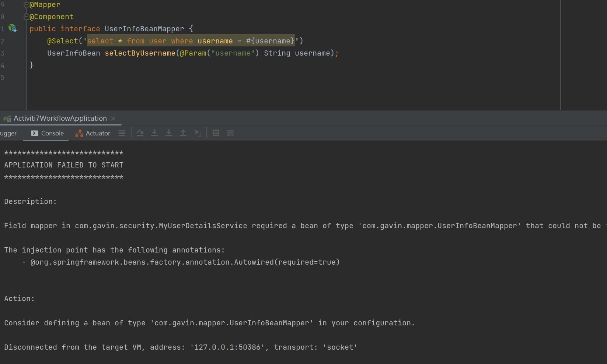Click the Force Step Into icon

169,133
